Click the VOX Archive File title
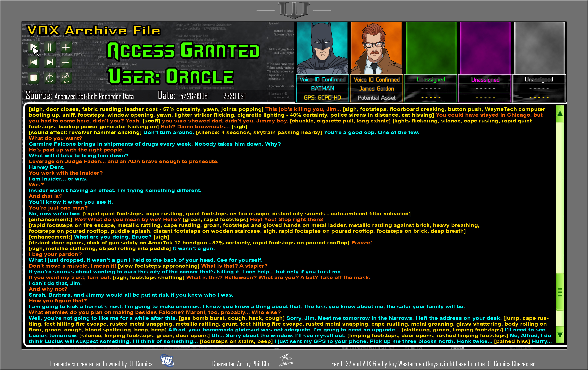588x370 pixels. click(x=94, y=30)
